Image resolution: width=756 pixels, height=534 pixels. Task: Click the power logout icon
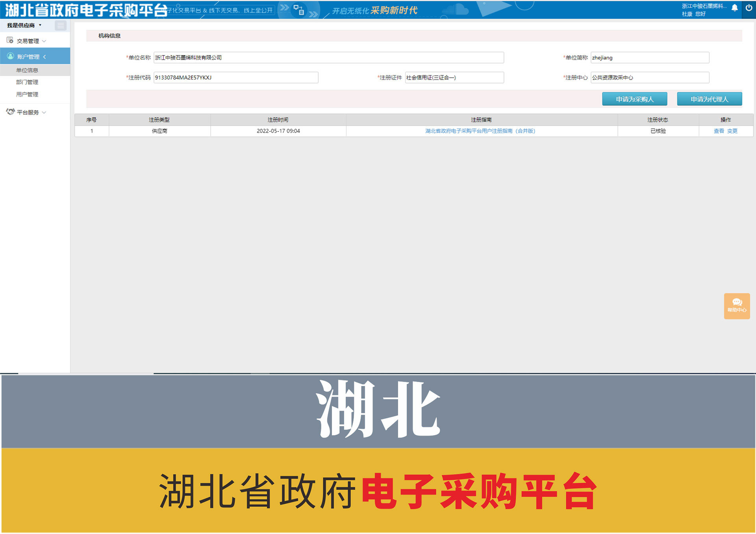749,7
